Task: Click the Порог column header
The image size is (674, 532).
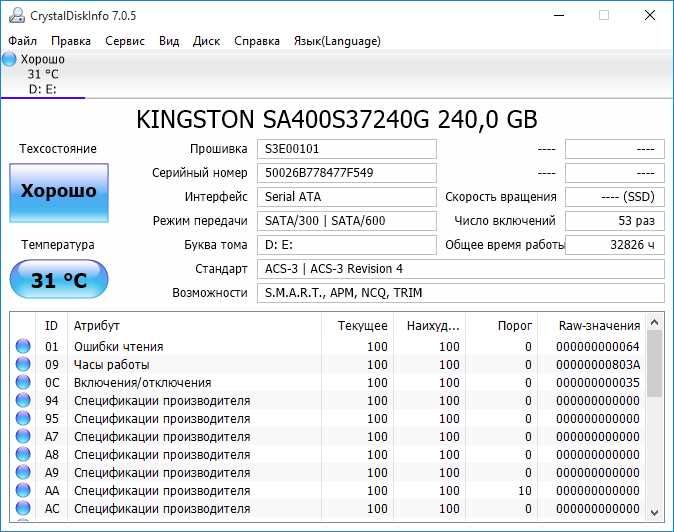Action: point(502,326)
